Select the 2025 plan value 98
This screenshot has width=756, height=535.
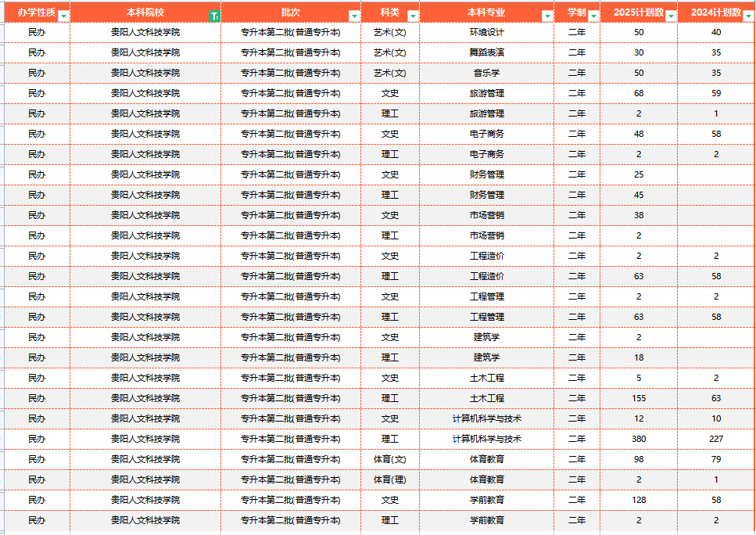point(639,459)
